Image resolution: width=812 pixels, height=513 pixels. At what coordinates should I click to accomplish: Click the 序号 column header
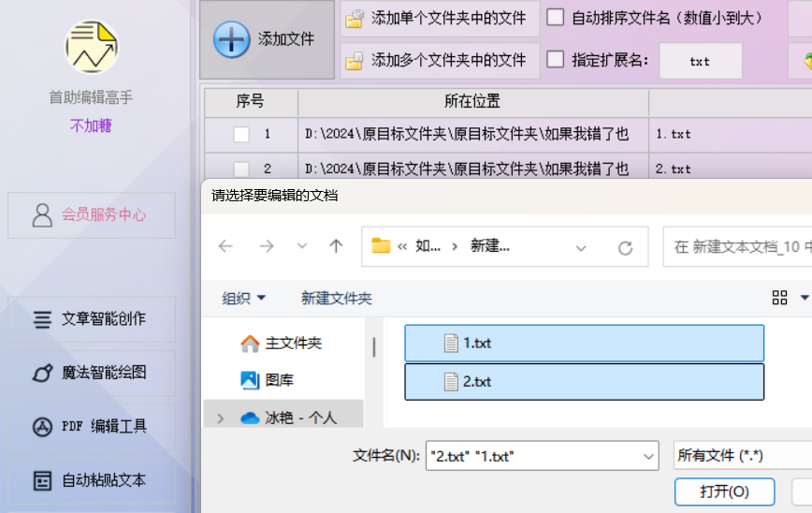pyautogui.click(x=251, y=102)
